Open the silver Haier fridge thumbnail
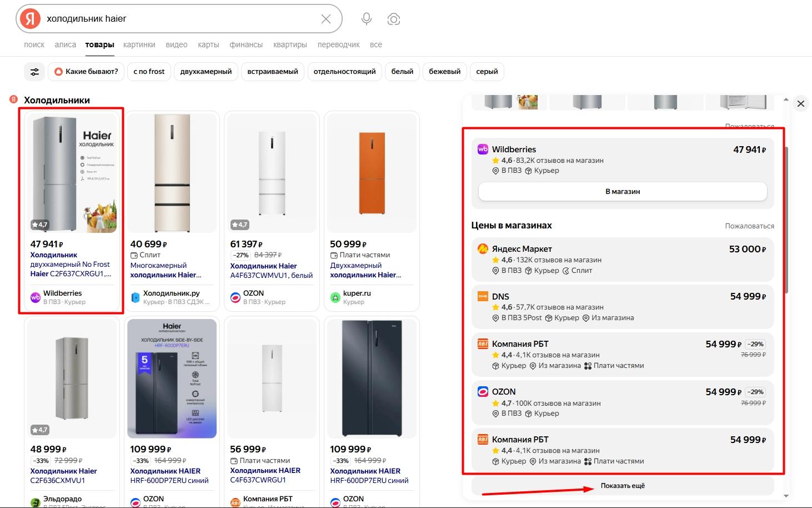812x508 pixels. coord(72,173)
